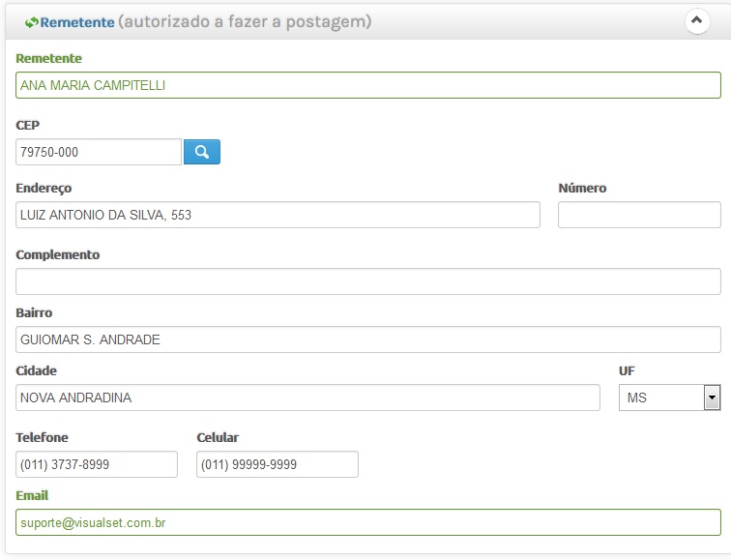The height and width of the screenshot is (560, 731).
Task: Open the UF state dropdown
Action: click(x=669, y=398)
